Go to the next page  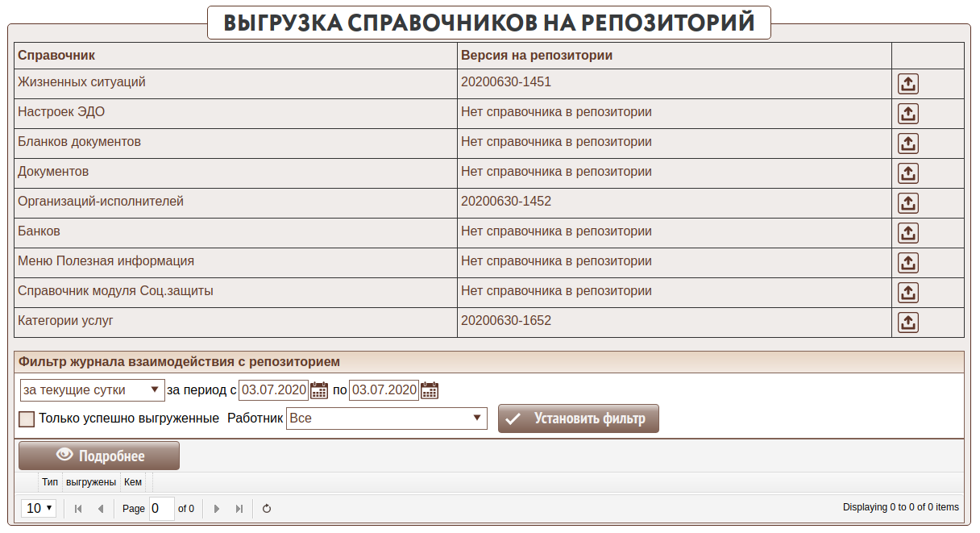click(x=216, y=509)
